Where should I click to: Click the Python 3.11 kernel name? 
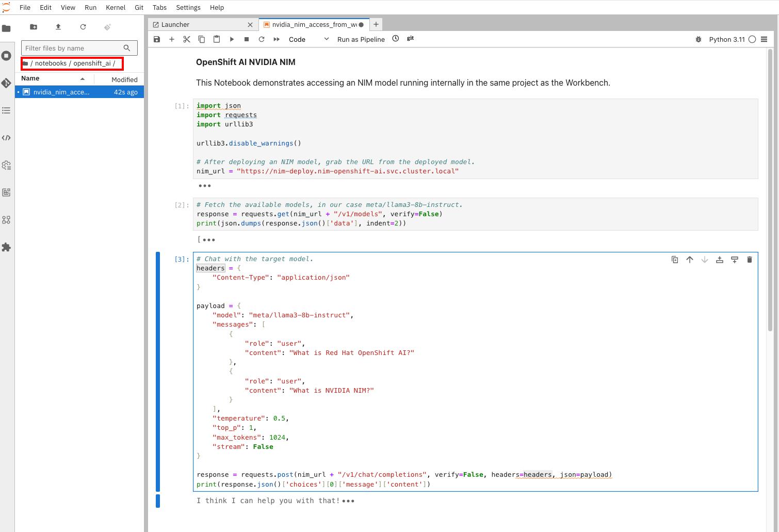(727, 39)
